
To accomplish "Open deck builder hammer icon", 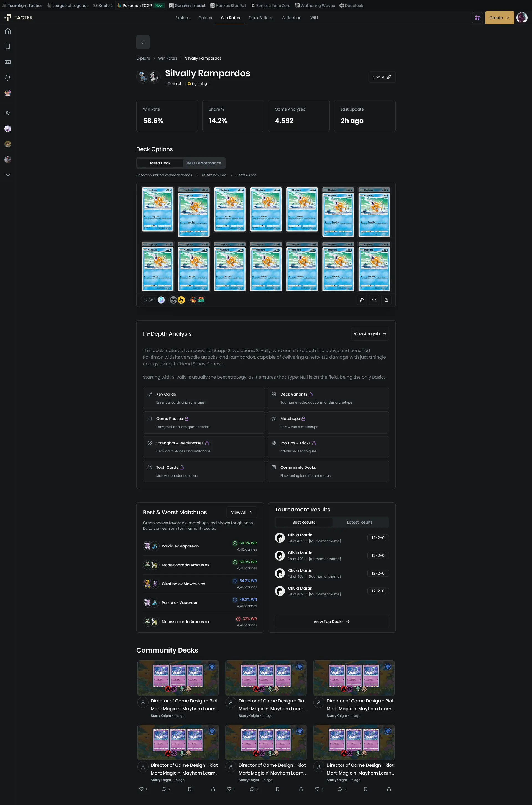I will pos(362,300).
